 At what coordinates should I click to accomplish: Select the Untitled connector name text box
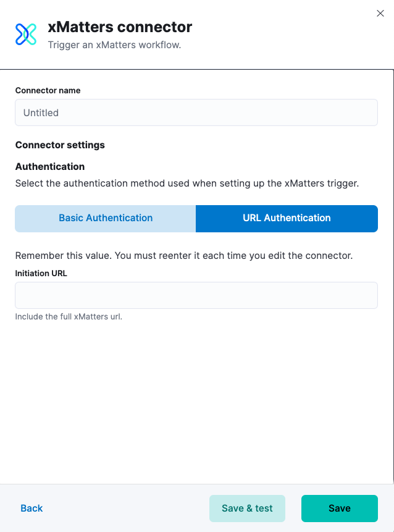[196, 112]
